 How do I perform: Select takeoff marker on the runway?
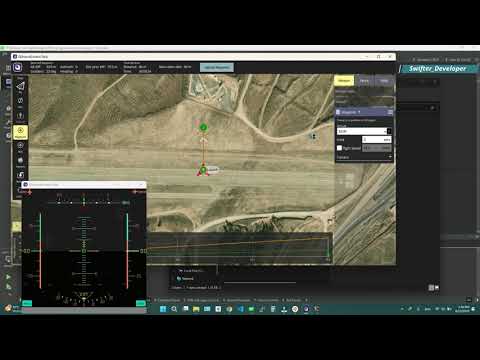pyautogui.click(x=203, y=171)
